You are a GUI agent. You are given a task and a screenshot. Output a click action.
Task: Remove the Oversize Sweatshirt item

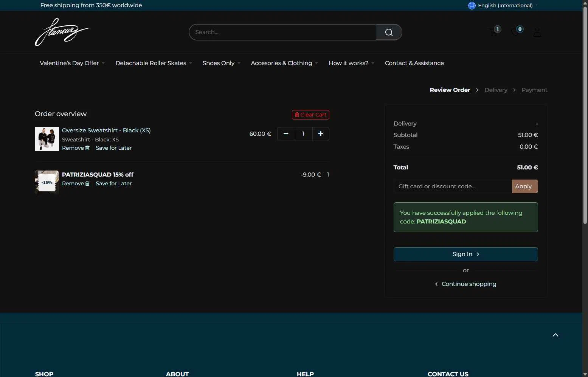point(76,148)
